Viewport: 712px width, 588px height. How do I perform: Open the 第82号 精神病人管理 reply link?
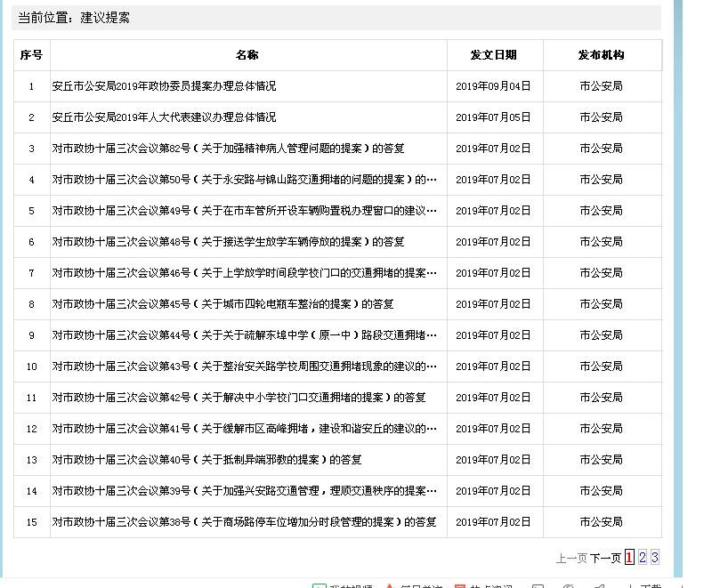228,149
